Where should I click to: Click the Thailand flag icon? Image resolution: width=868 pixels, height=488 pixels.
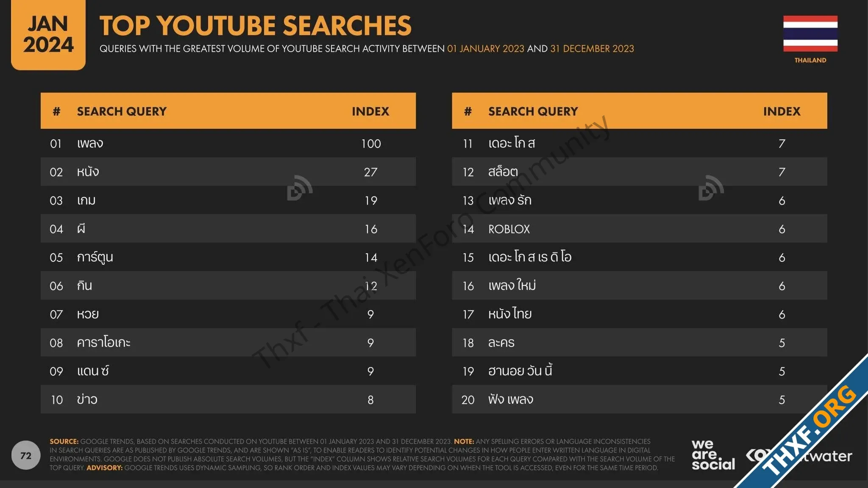(x=810, y=33)
